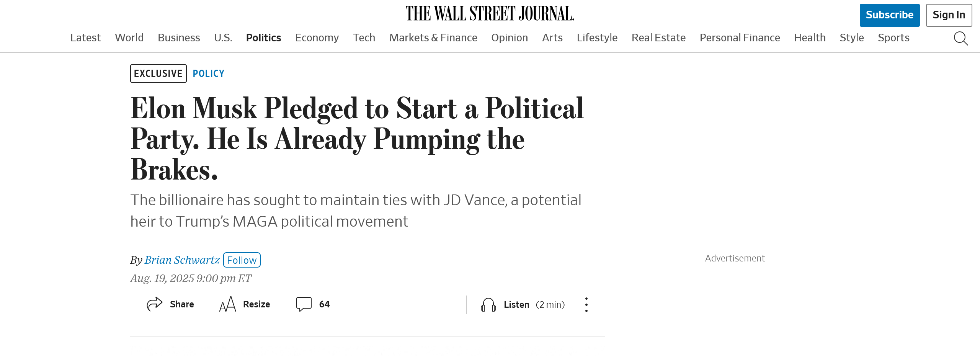Viewport: 980px width, 356px height.
Task: Click the text resize AA icon
Action: click(x=227, y=304)
